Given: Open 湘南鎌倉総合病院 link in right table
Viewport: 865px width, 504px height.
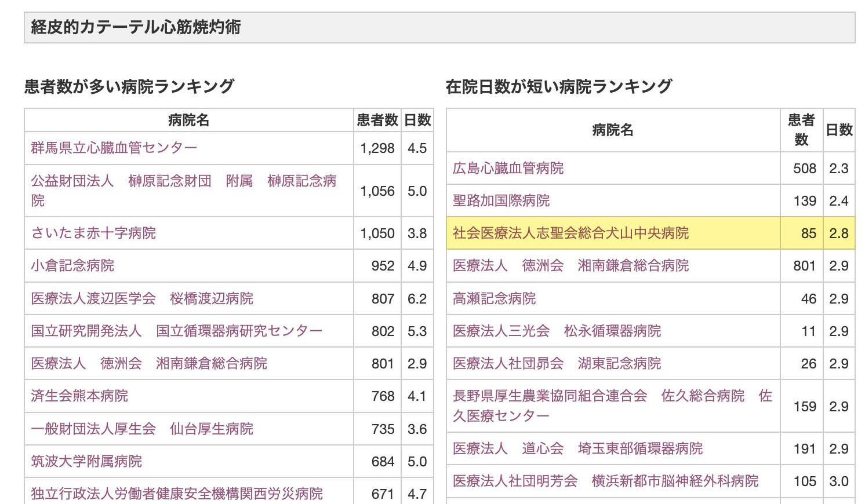Looking at the screenshot, I should 570,265.
